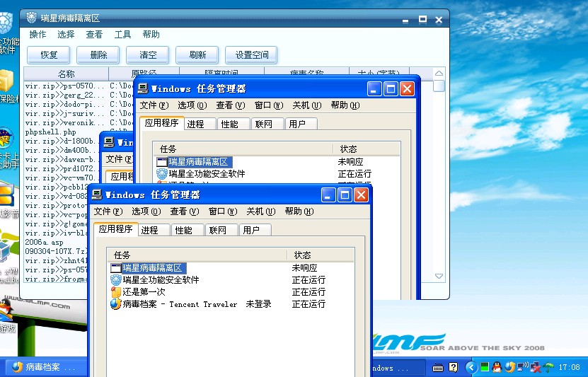Click 病毒档案 taskbar button
Image resolution: width=588 pixels, height=377 pixels.
[x=45, y=367]
